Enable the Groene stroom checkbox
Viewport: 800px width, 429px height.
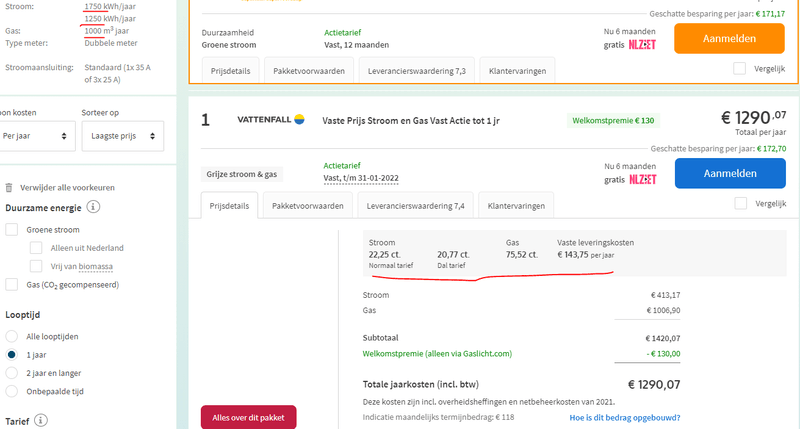(12, 230)
